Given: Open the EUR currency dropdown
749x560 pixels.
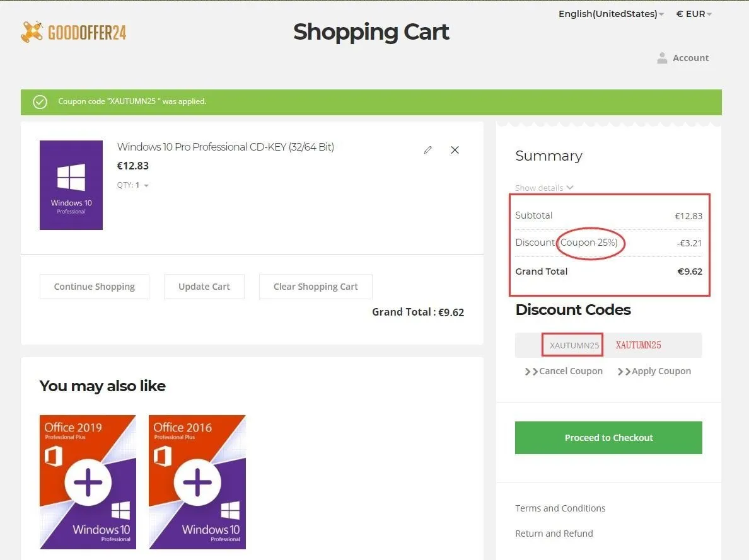Looking at the screenshot, I should tap(694, 14).
